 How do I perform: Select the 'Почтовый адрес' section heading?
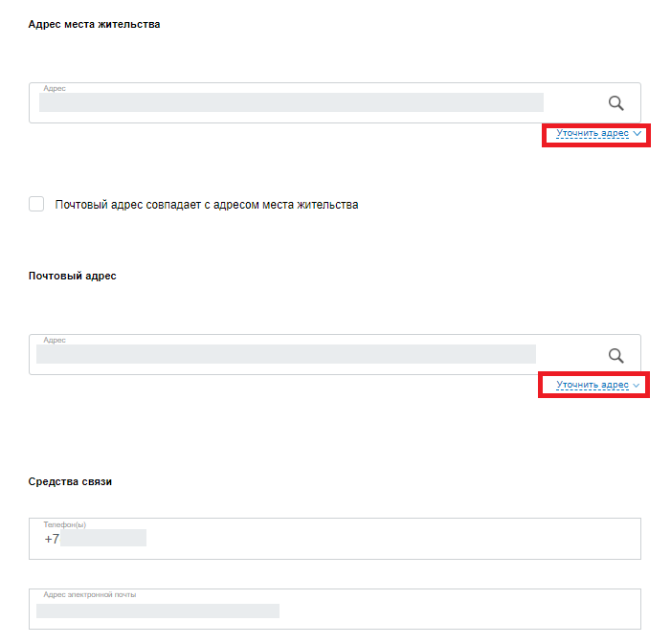[x=73, y=276]
